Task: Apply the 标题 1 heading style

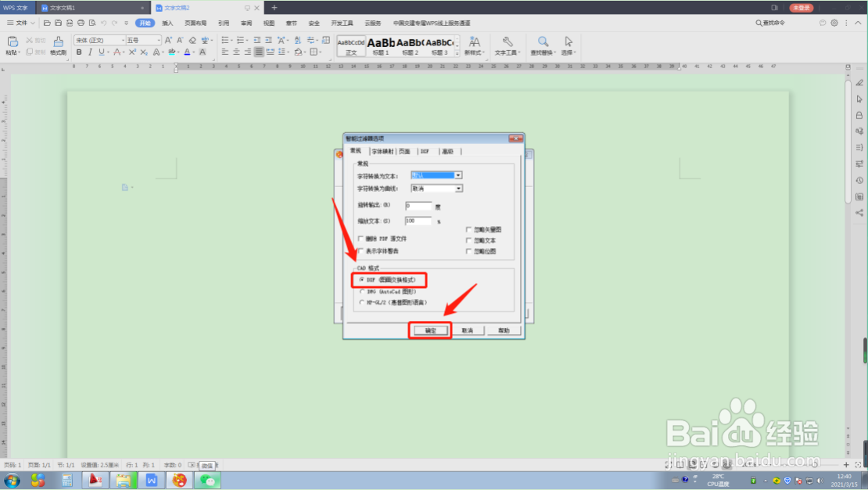Action: (x=381, y=46)
